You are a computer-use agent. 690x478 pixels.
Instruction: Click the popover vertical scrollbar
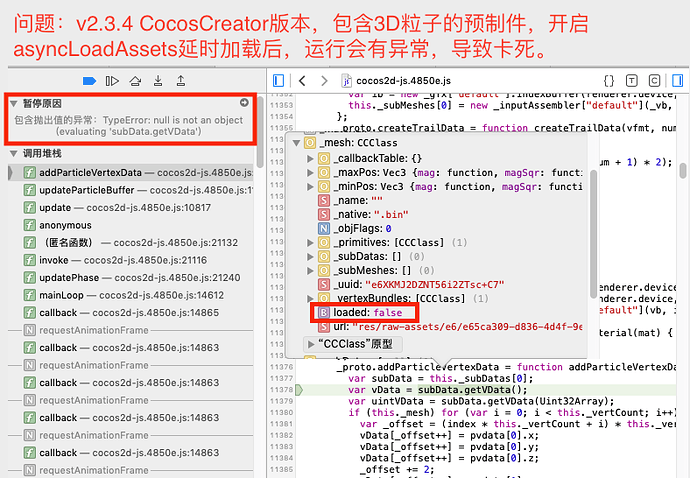click(593, 234)
